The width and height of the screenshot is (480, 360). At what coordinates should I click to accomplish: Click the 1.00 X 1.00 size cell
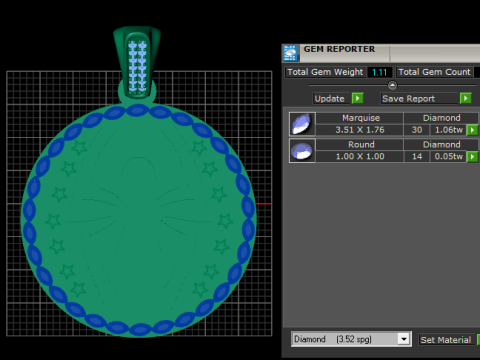click(x=360, y=156)
